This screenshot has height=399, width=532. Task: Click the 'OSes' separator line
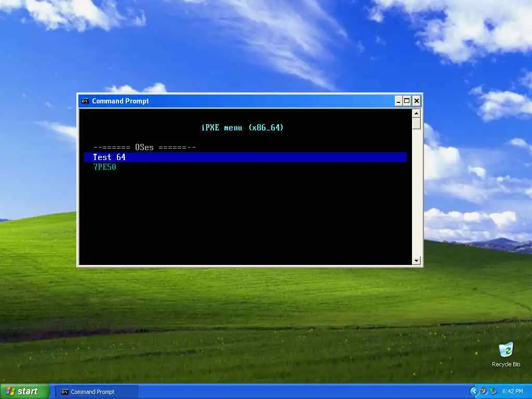click(144, 147)
